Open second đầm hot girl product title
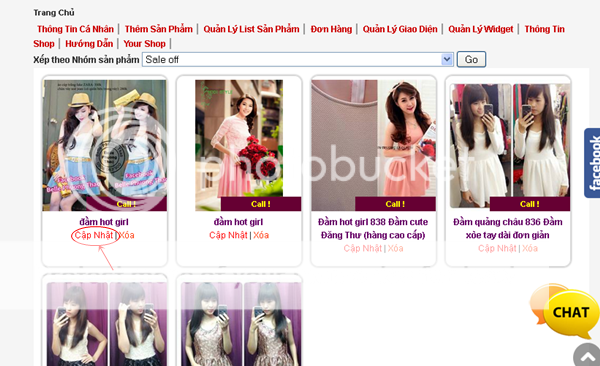 (x=238, y=222)
